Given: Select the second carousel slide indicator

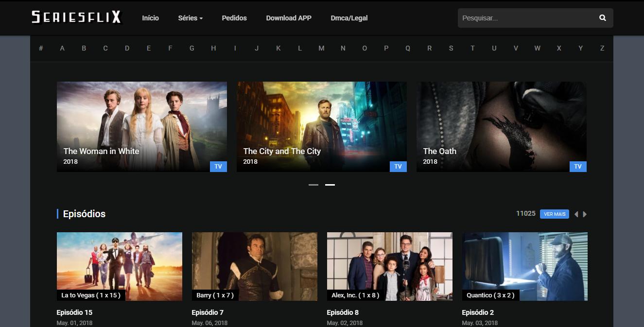Looking at the screenshot, I should (330, 185).
